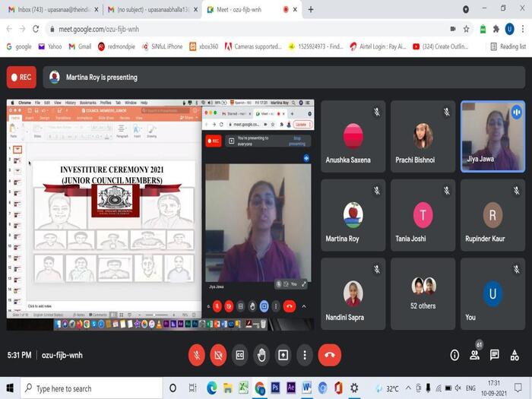Open the volume icon in system tray

[x=458, y=388]
